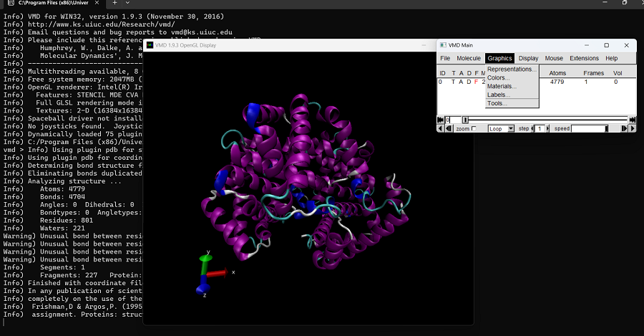Select the 4779 atoms cell of molecule 0
This screenshot has width=644, height=336.
[x=557, y=82]
